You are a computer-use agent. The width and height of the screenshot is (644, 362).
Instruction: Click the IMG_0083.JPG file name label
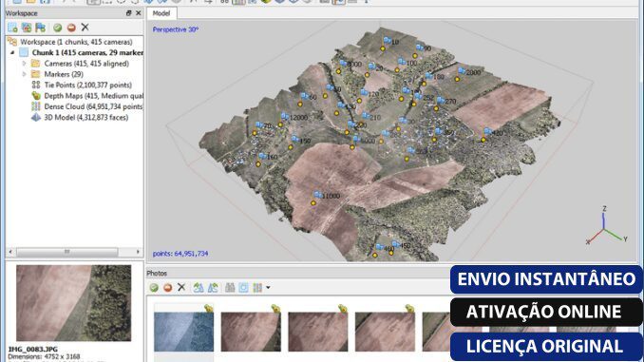tap(33, 350)
